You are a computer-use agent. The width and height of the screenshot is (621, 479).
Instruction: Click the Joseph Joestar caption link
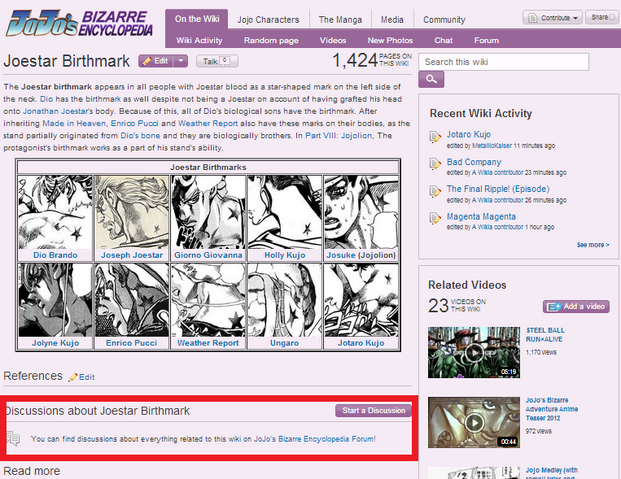tap(132, 255)
